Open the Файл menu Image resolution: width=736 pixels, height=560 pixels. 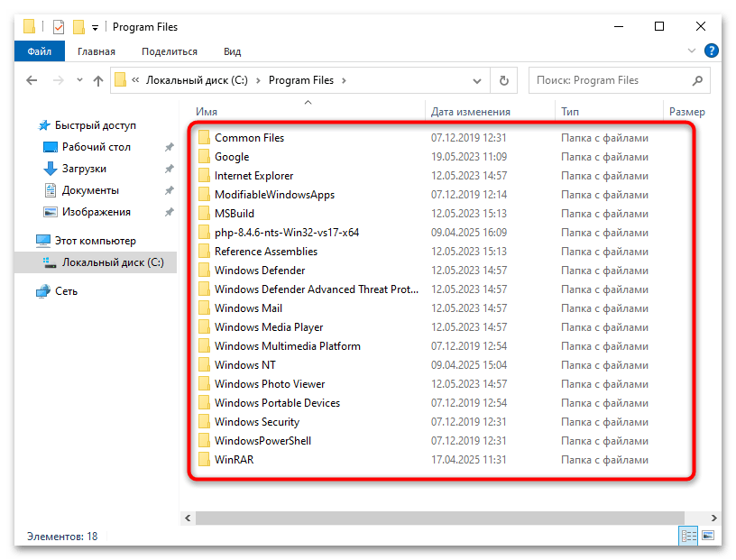[40, 51]
